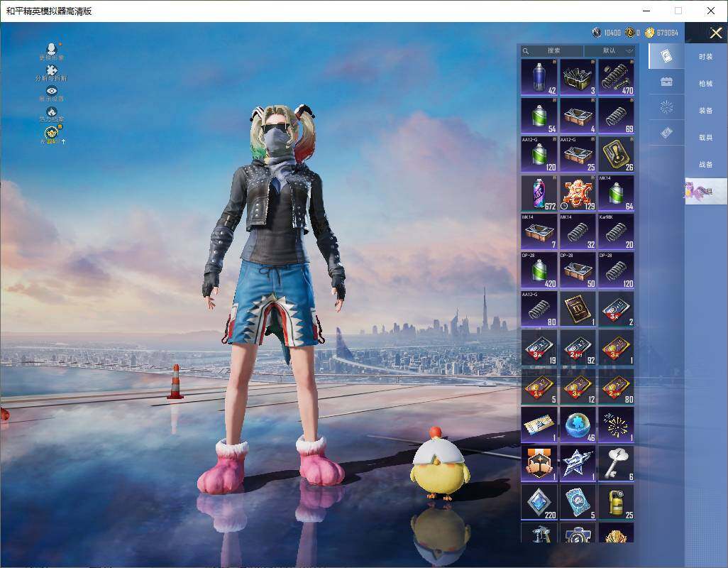Select the spring item with count 69
The width and height of the screenshot is (728, 568).
point(616,116)
